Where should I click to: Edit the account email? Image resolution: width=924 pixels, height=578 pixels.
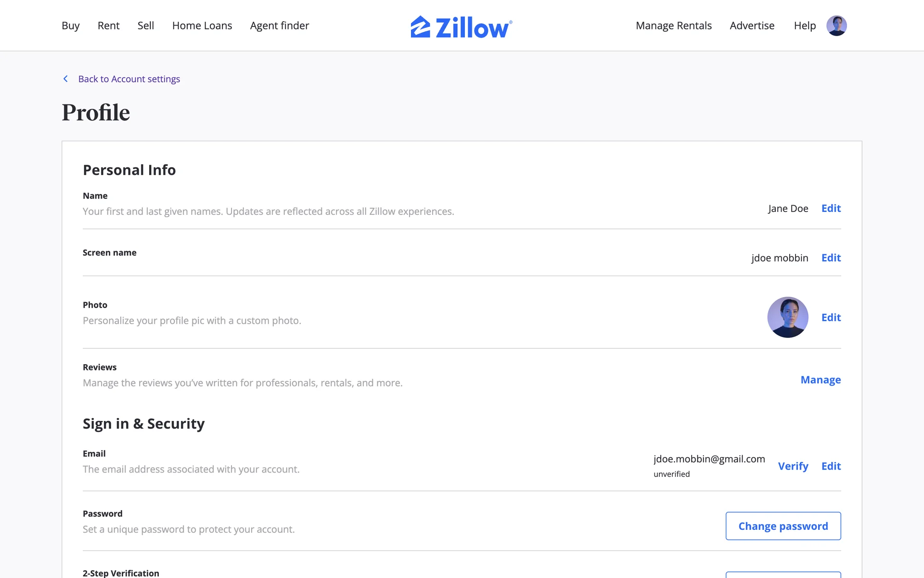point(831,466)
